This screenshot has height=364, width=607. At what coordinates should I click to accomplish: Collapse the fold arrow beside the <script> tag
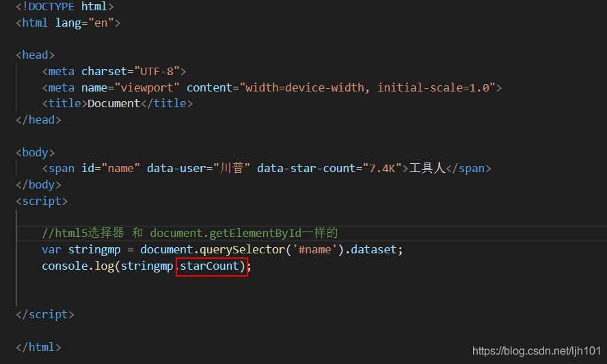(x=6, y=201)
